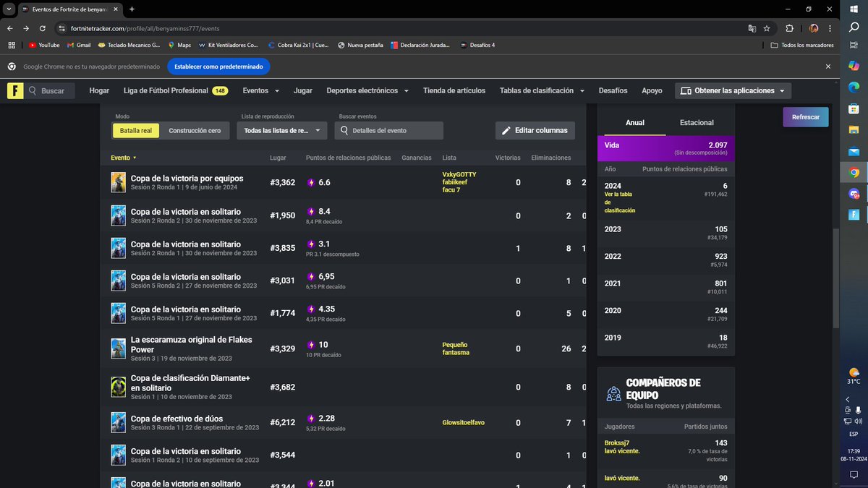
Task: Sort by the Eliminaciones column header
Action: [x=551, y=158]
